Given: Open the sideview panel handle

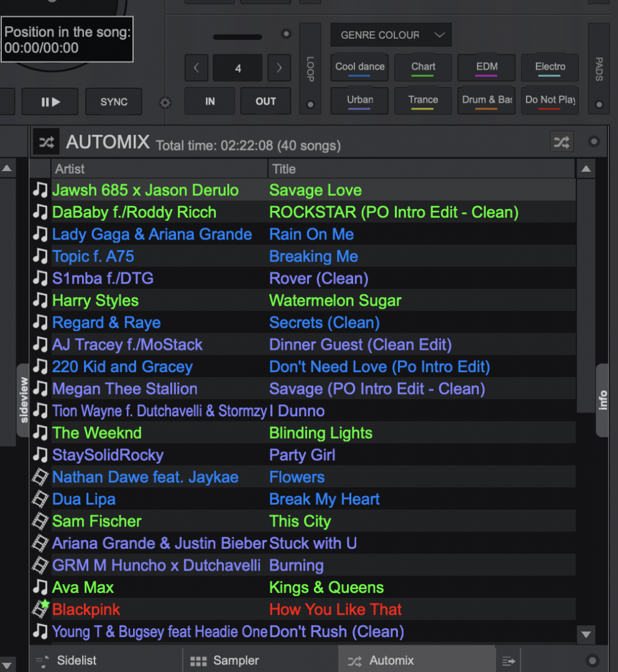Looking at the screenshot, I should click(24, 400).
